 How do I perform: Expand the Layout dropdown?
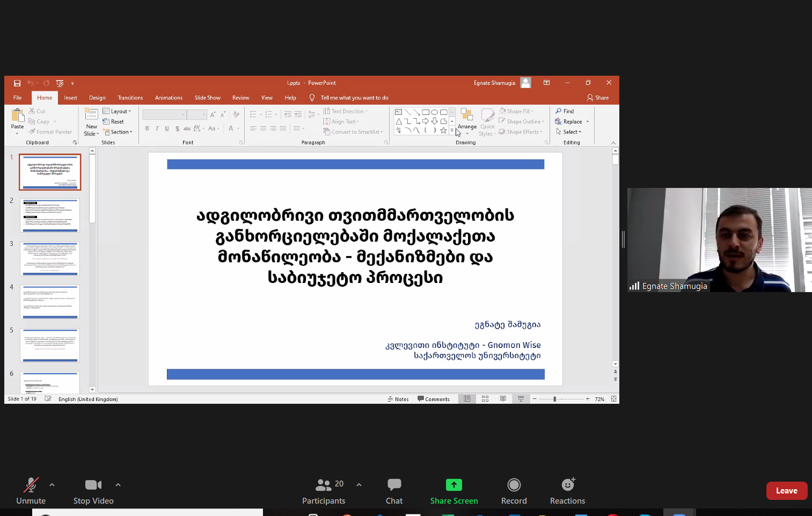tap(117, 111)
